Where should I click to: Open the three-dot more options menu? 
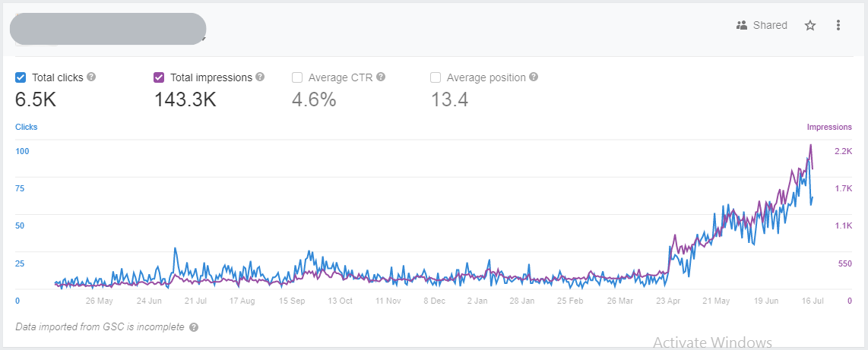[x=838, y=26]
